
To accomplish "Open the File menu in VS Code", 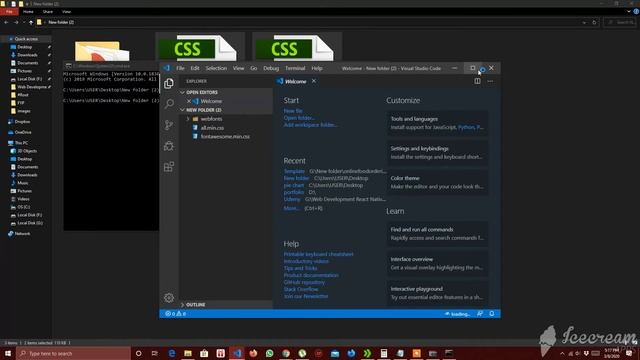I will [x=180, y=68].
